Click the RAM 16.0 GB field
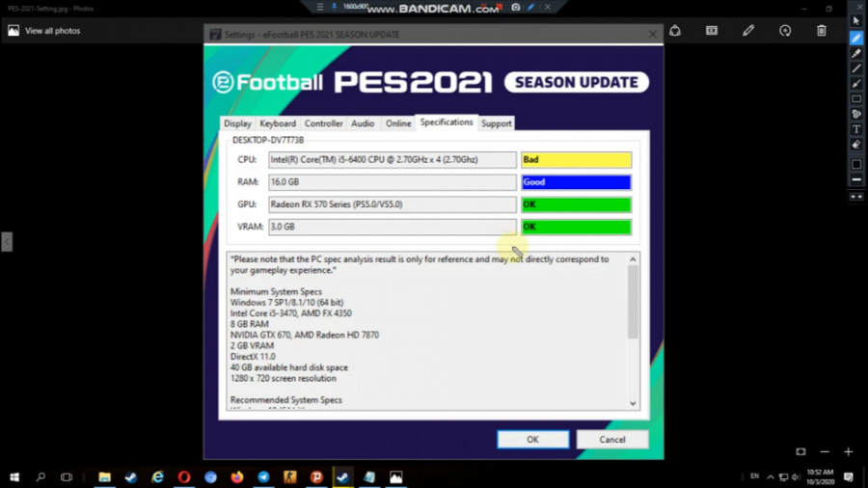Viewport: 868px width, 488px height. tap(393, 182)
